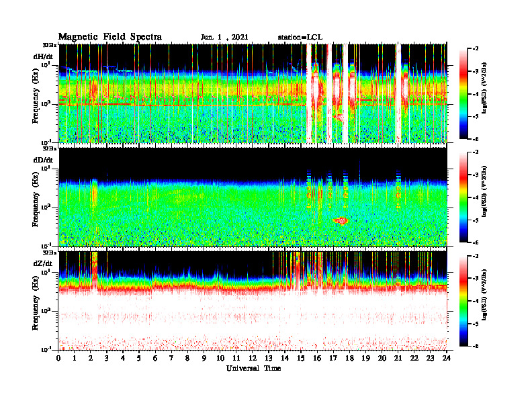Click the hour 13 tick on Universal Time axis
532x411 pixels.
(x=269, y=359)
